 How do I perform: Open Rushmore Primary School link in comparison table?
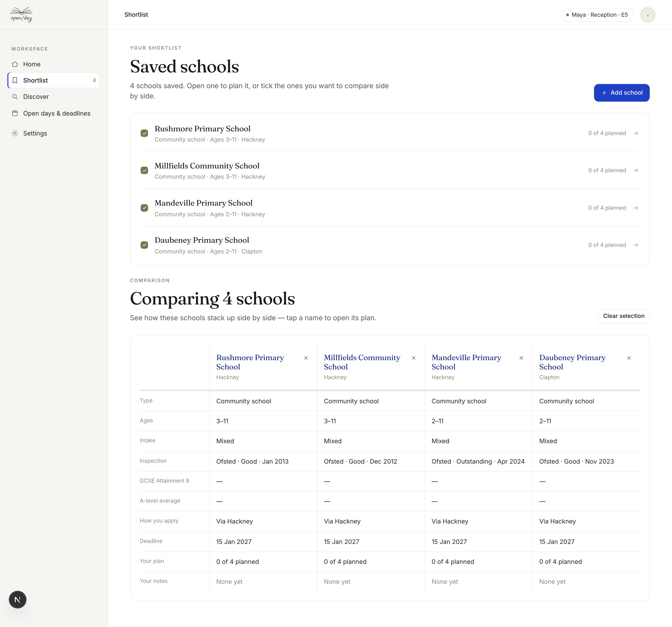pyautogui.click(x=250, y=362)
